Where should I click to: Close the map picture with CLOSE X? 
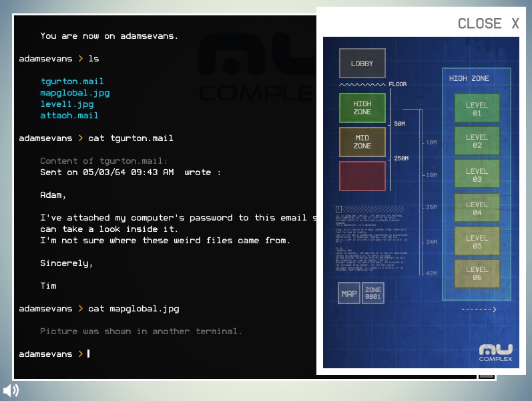coord(488,23)
